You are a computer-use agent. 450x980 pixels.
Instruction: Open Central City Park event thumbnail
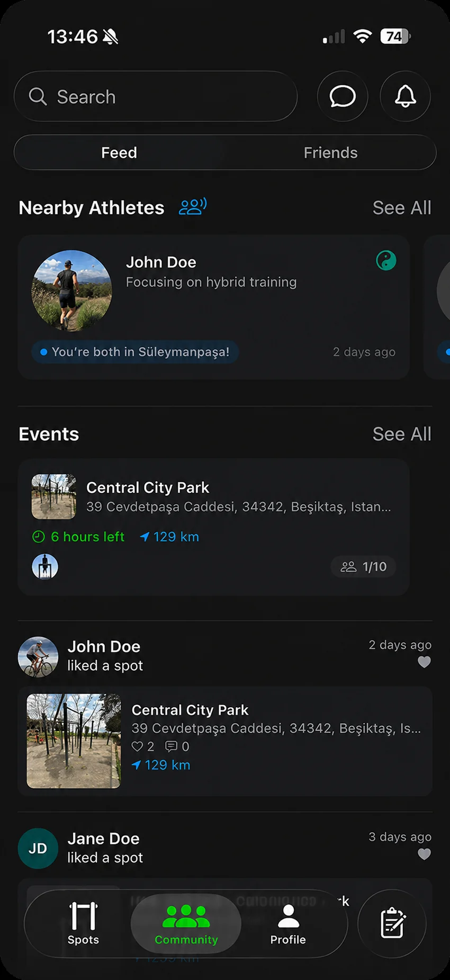point(53,496)
